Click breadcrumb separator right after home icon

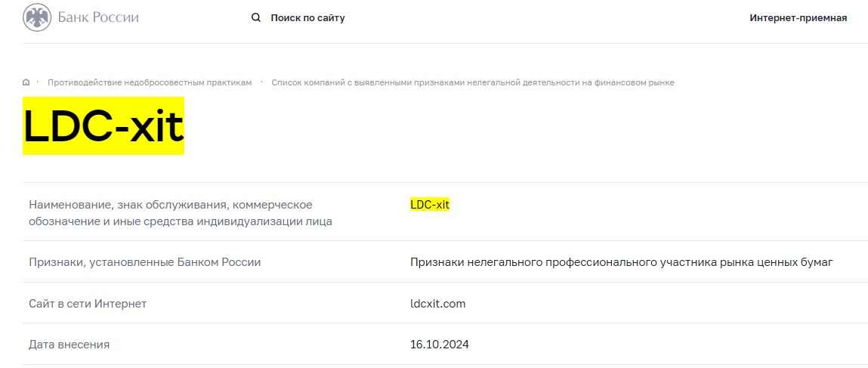pyautogui.click(x=38, y=81)
